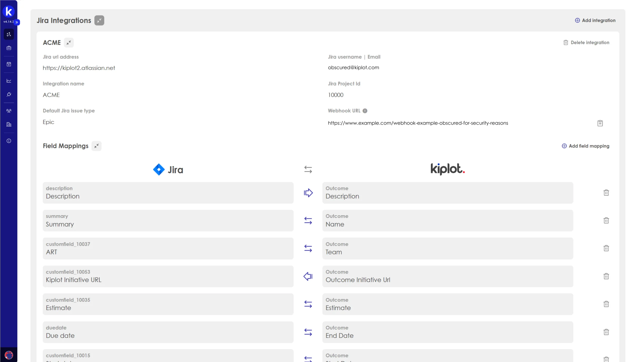Viewport: 644px width, 362px height.
Task: Toggle sync direction for ART mapping
Action: 308,249
